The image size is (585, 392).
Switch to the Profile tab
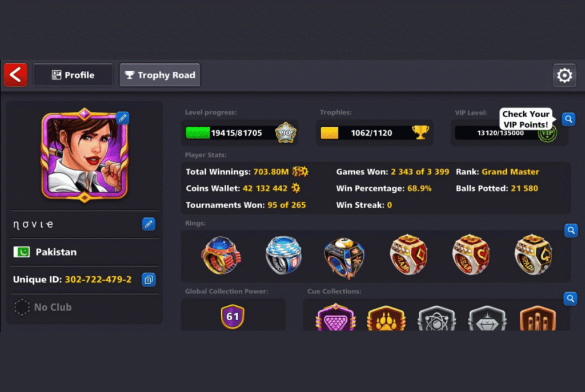click(x=73, y=75)
